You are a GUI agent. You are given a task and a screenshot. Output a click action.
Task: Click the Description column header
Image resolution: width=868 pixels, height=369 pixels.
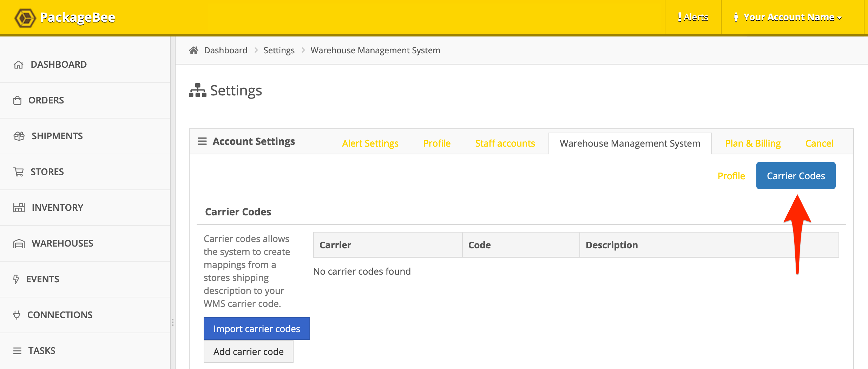pos(709,245)
